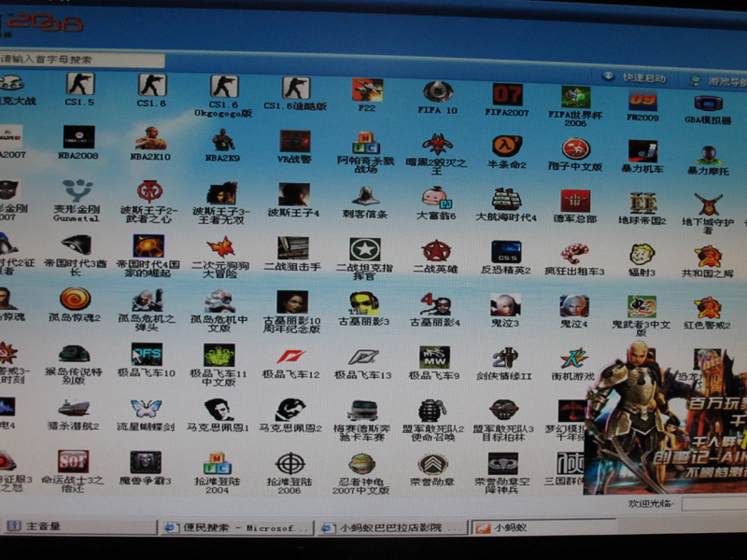The height and width of the screenshot is (560, 747).
Task: Open 大航海时代4
Action: point(506,199)
